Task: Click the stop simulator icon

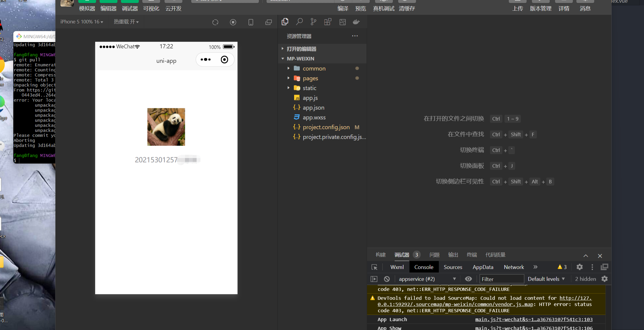Action: tap(233, 22)
